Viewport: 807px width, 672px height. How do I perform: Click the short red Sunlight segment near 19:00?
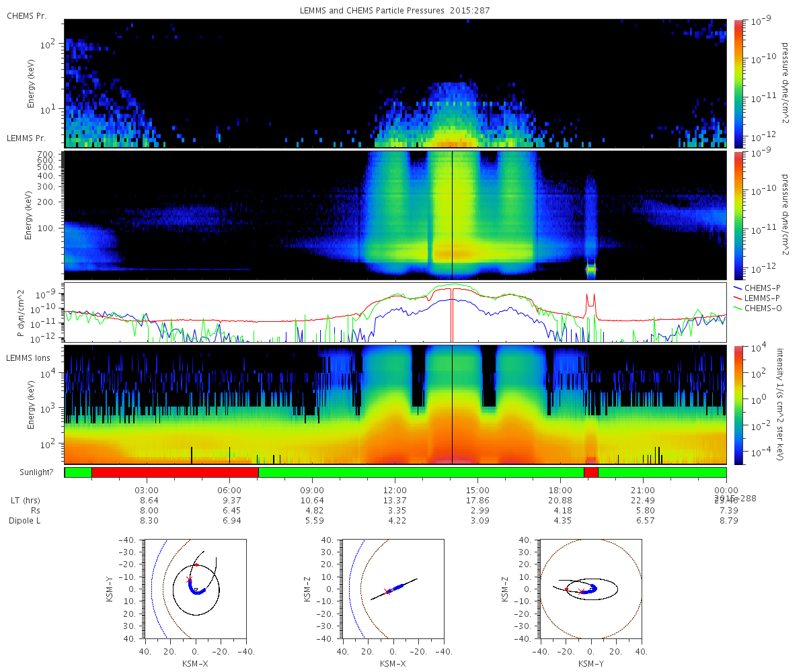591,472
